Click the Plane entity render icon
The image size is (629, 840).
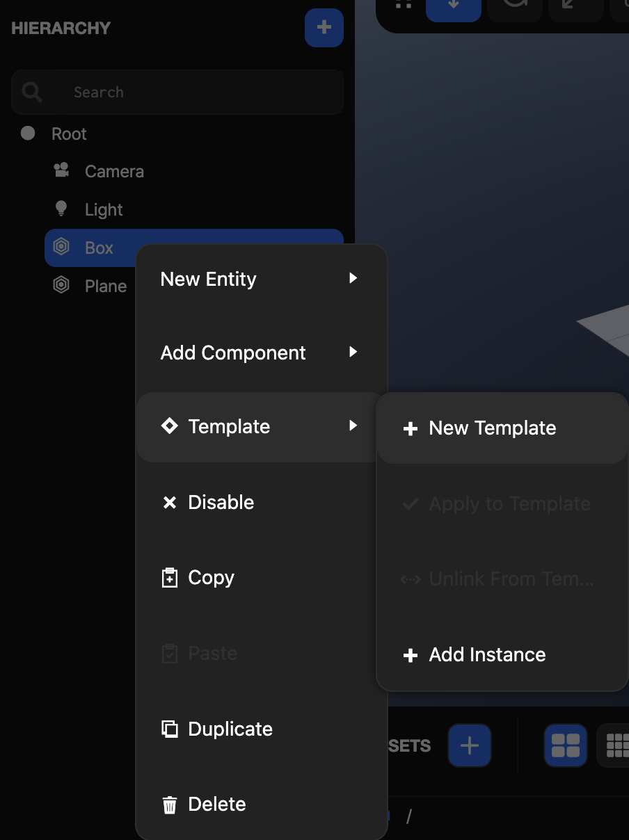tap(61, 285)
